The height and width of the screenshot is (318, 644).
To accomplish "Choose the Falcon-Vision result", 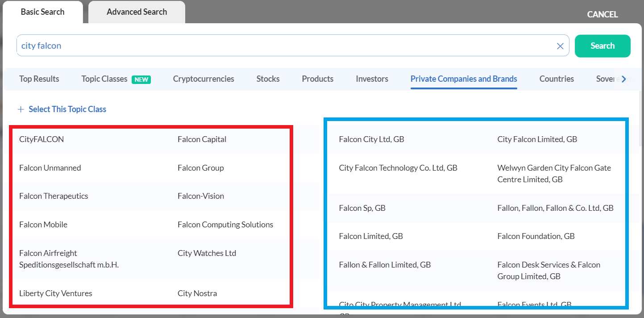I will (x=201, y=196).
